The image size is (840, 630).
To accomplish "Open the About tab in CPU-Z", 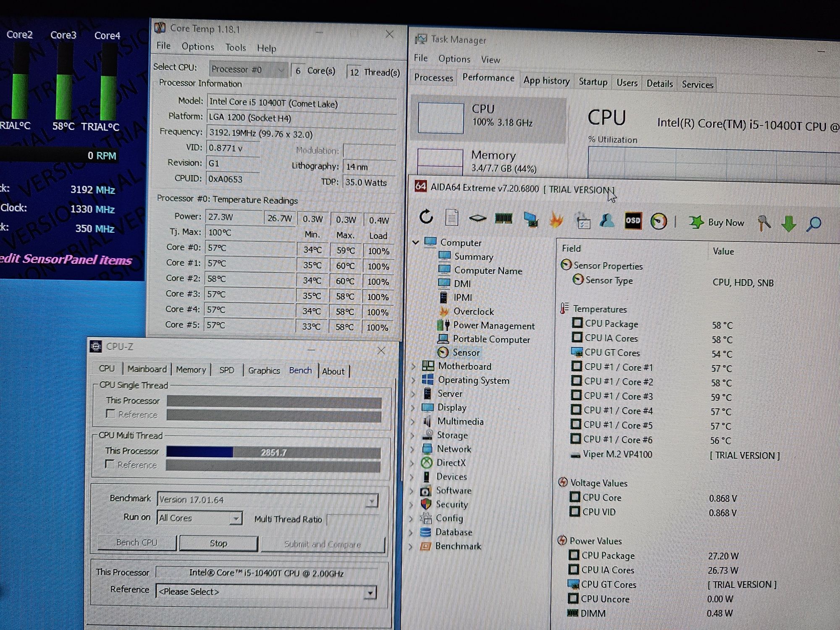I will 333,371.
